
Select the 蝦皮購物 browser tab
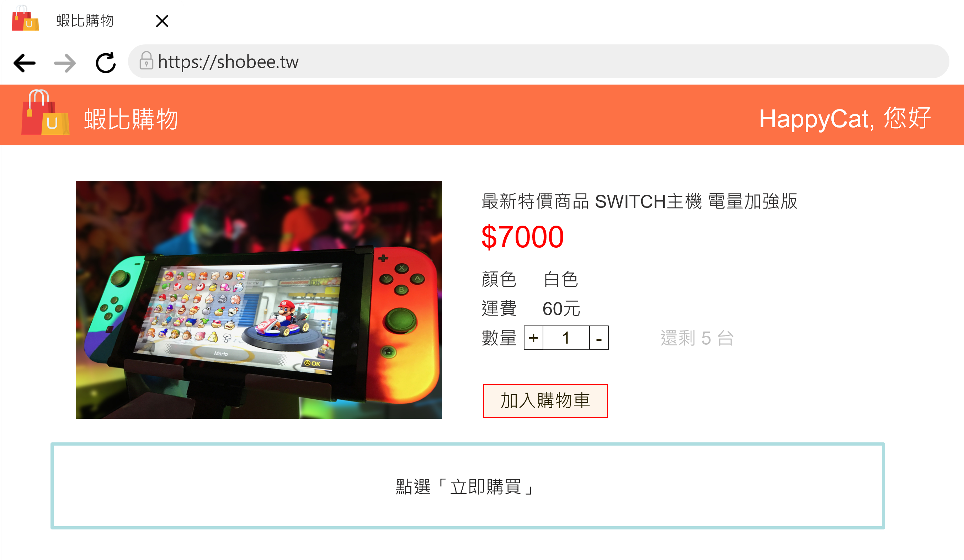tap(85, 21)
